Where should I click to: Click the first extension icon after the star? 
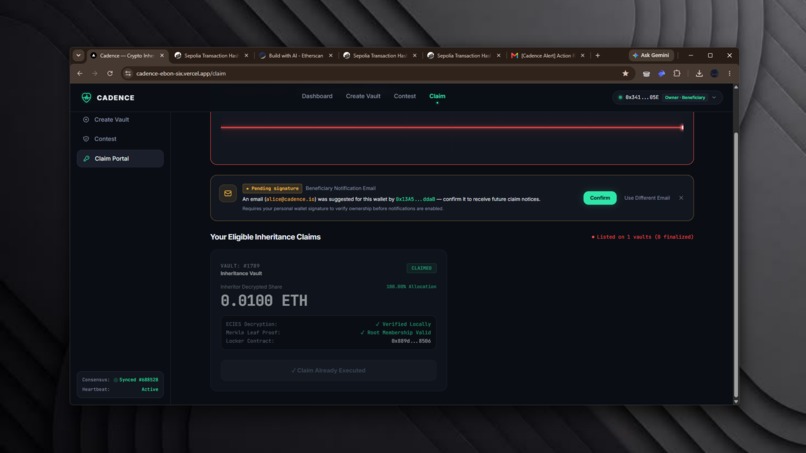646,74
